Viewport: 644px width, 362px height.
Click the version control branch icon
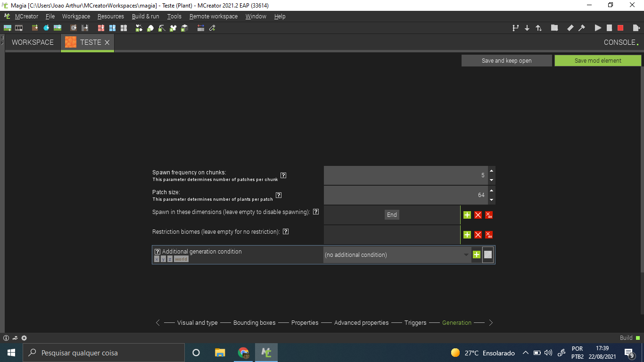(515, 28)
